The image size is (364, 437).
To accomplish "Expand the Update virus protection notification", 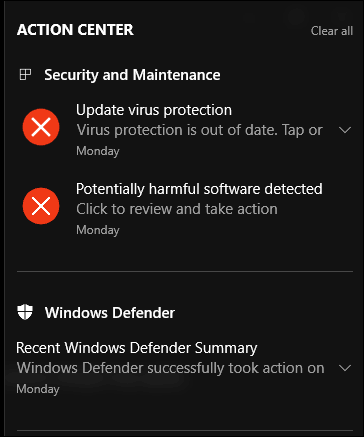I will tap(345, 130).
